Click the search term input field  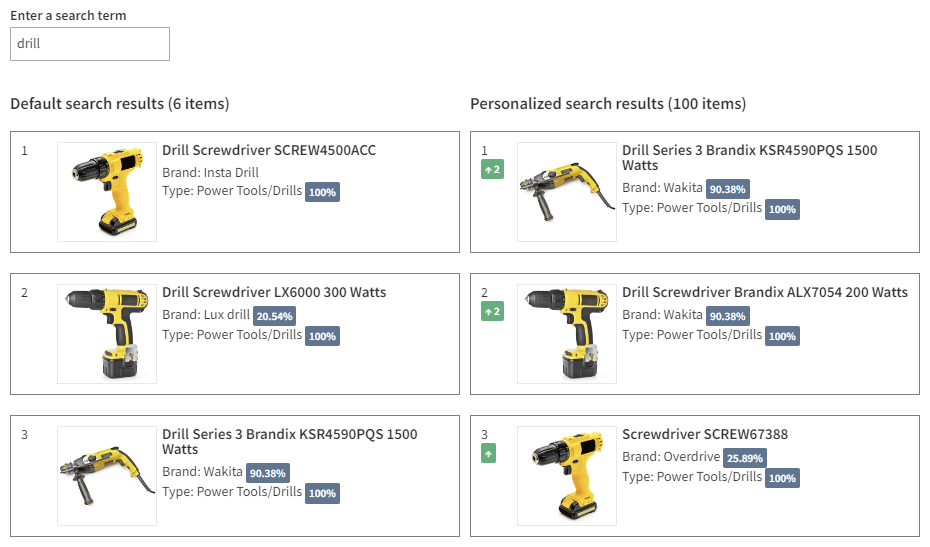pos(90,44)
